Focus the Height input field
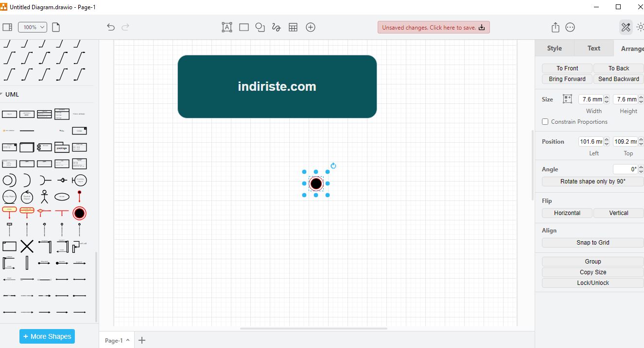This screenshot has height=348, width=644. (x=625, y=99)
